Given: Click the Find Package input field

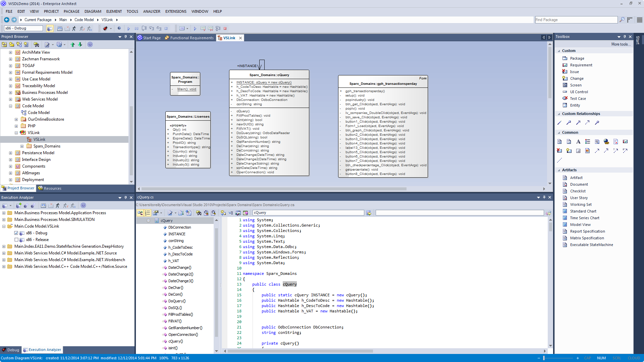Looking at the screenshot, I should 576,20.
